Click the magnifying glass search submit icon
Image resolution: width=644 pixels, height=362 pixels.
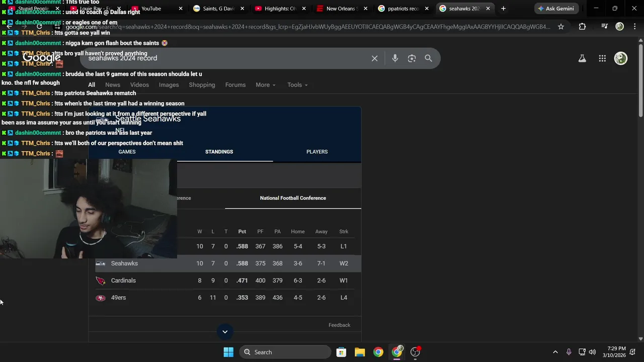point(428,58)
